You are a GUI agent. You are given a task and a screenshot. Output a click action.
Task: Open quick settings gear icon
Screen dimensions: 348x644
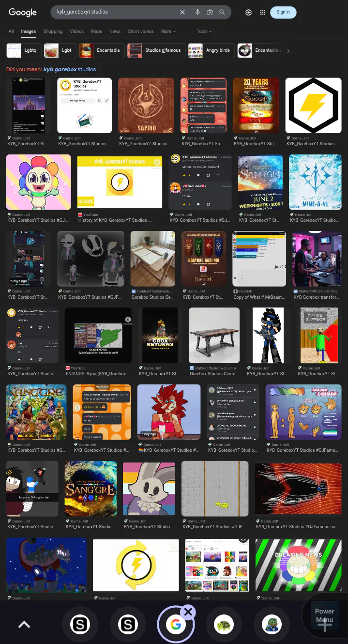click(248, 12)
